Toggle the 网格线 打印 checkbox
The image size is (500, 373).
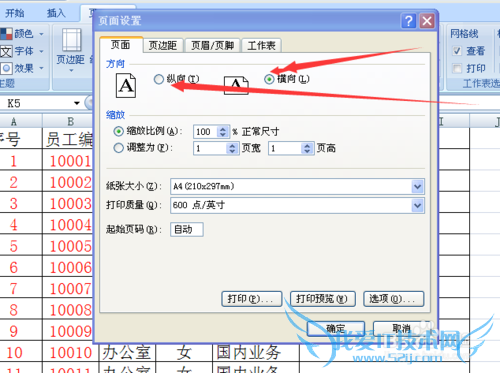tap(457, 68)
